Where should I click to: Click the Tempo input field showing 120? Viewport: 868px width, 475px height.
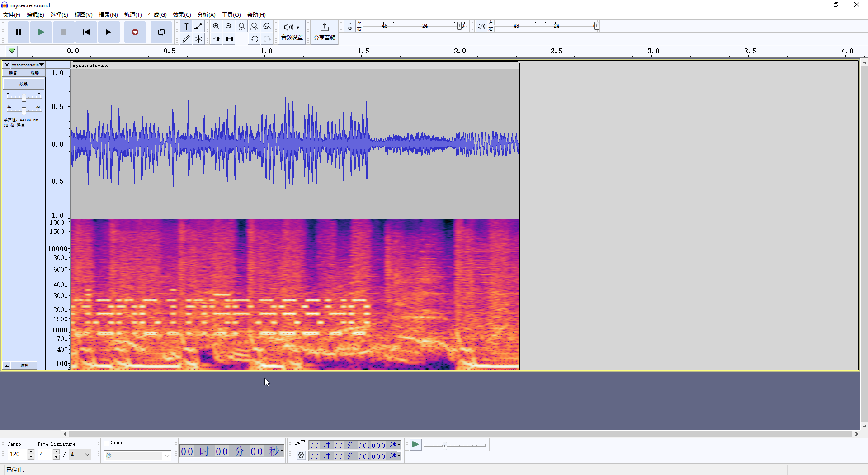click(17, 455)
